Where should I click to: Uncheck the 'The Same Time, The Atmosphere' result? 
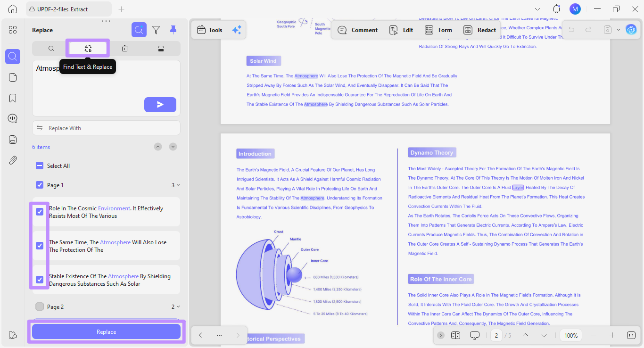(40, 246)
